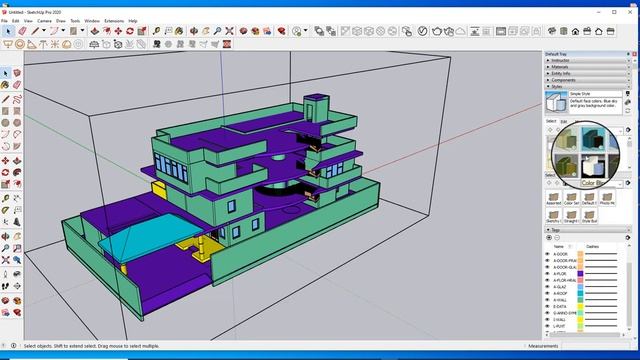Select the Zoom magnifier tool in top toolbar
This screenshot has height=360, width=640.
(218, 31)
